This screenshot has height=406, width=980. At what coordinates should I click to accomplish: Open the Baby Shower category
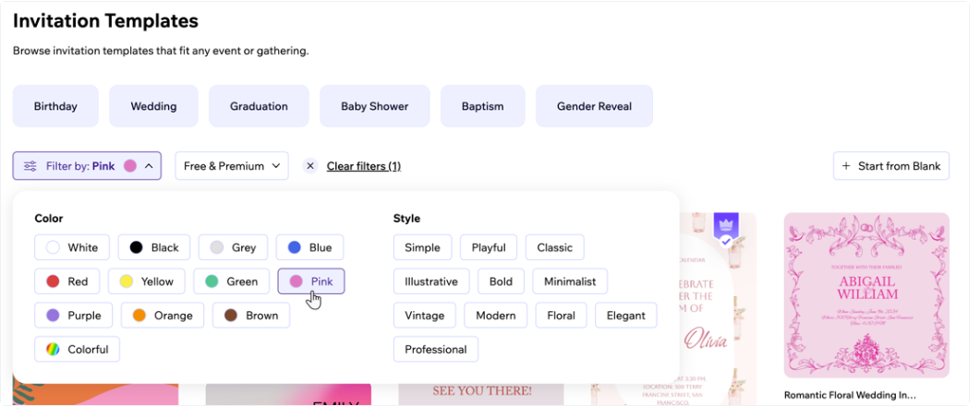[x=375, y=106]
